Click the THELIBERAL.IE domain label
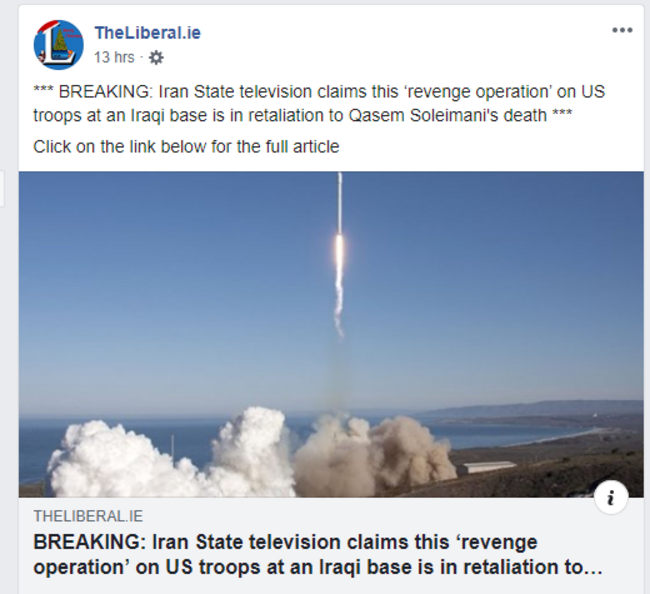Screen dimensions: 650x594 tap(88, 516)
